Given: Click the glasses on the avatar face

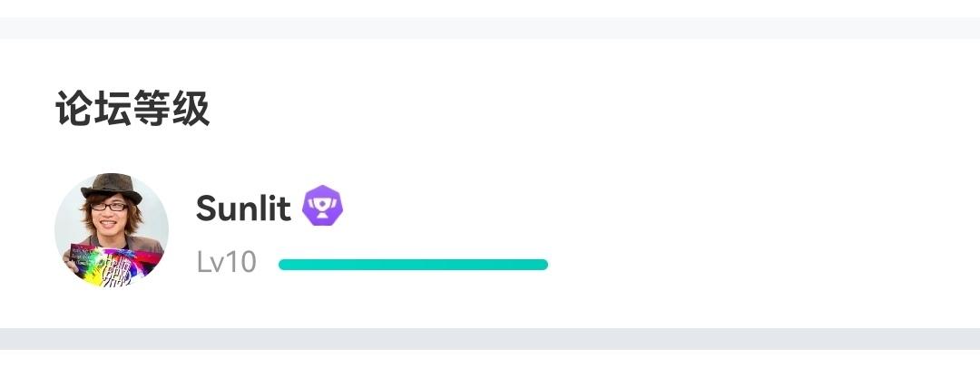Looking at the screenshot, I should (109, 207).
